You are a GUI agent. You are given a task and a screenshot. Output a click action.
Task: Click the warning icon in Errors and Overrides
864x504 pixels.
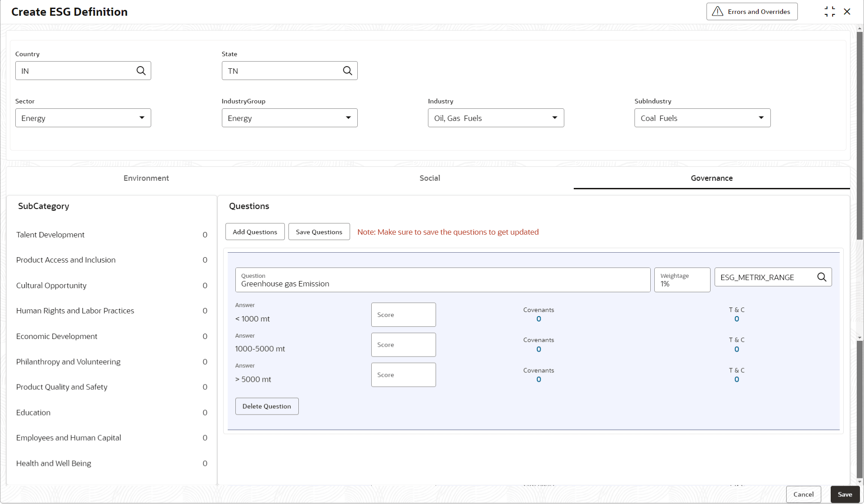tap(717, 12)
